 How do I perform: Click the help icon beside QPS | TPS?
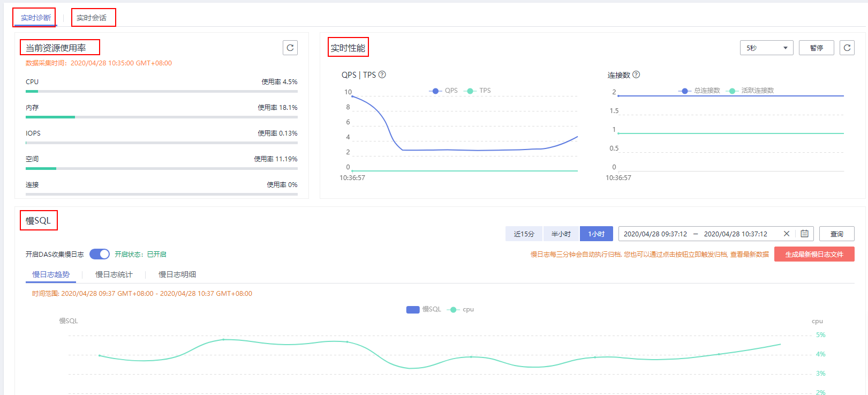coord(382,74)
